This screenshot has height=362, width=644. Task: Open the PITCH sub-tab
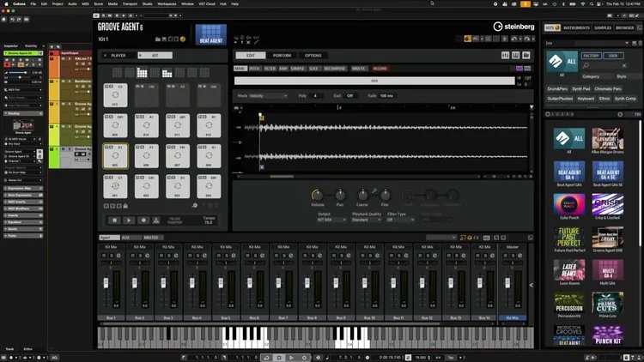255,69
